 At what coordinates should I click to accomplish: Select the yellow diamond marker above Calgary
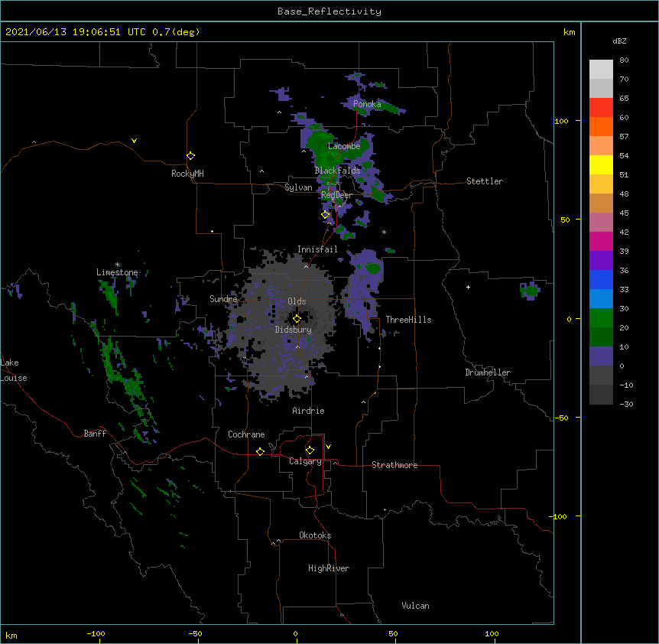(310, 450)
